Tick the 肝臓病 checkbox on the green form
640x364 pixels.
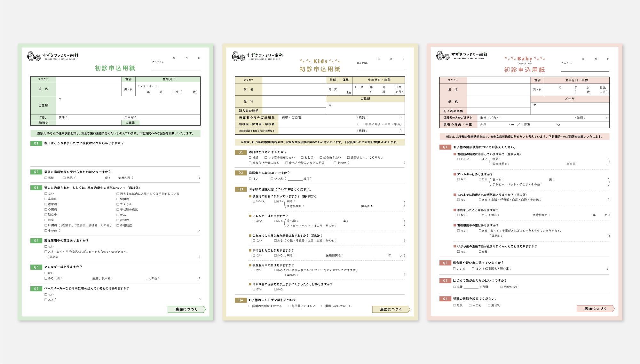[46, 225]
